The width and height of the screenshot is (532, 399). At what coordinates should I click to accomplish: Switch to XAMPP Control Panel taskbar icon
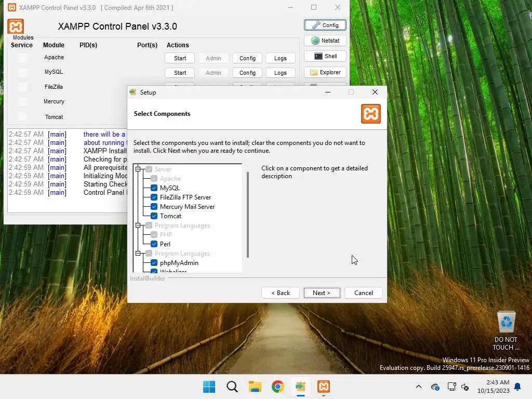pyautogui.click(x=323, y=387)
